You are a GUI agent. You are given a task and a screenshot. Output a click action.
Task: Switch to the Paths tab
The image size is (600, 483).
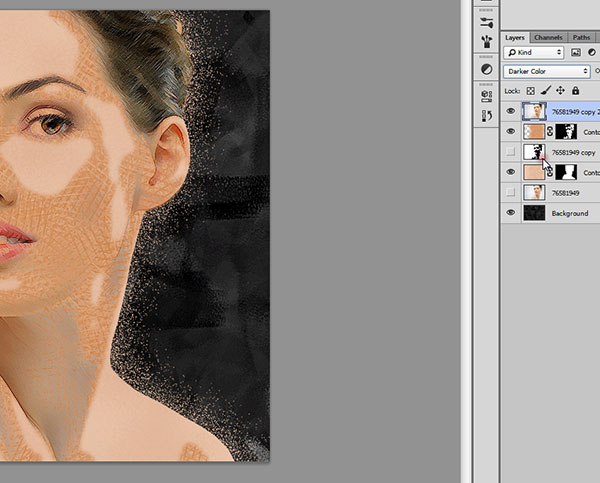581,37
